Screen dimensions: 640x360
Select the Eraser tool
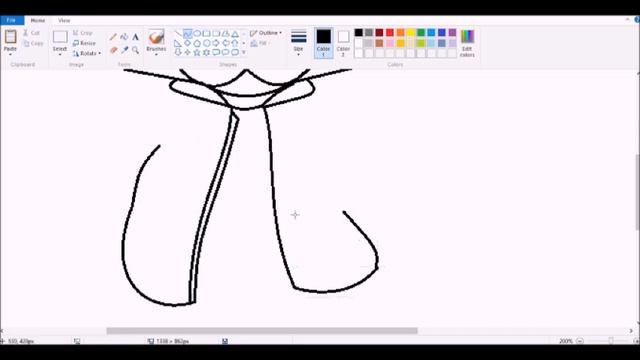pyautogui.click(x=113, y=50)
